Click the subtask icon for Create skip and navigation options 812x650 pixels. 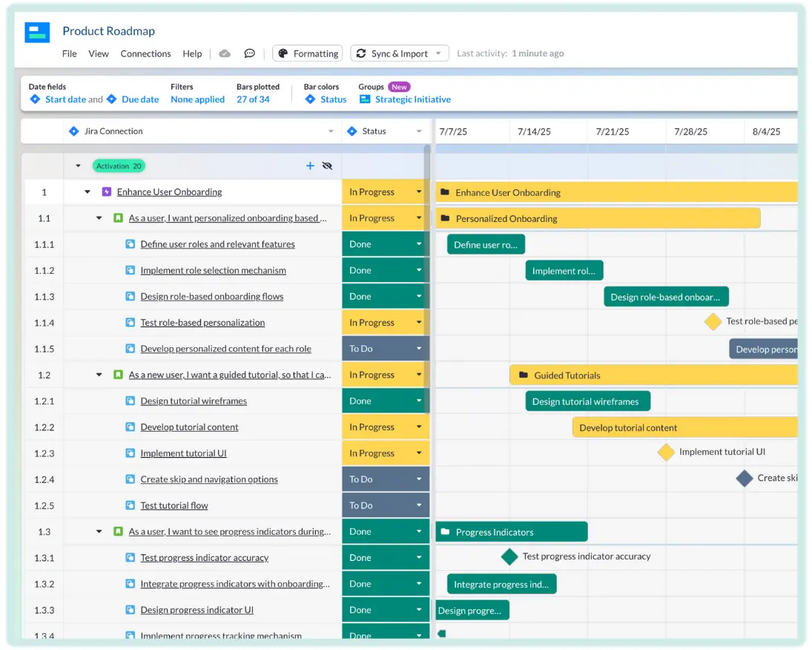pos(131,479)
